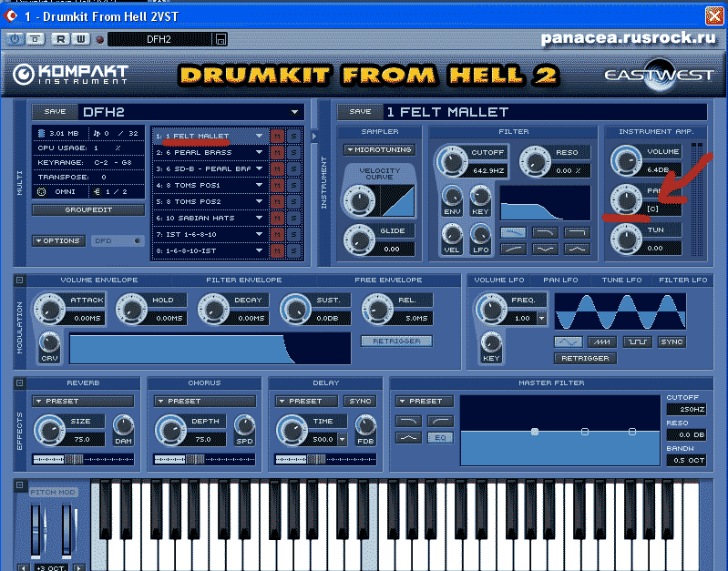
Task: Collapse the Modulation section with its corner icon
Action: 19,280
